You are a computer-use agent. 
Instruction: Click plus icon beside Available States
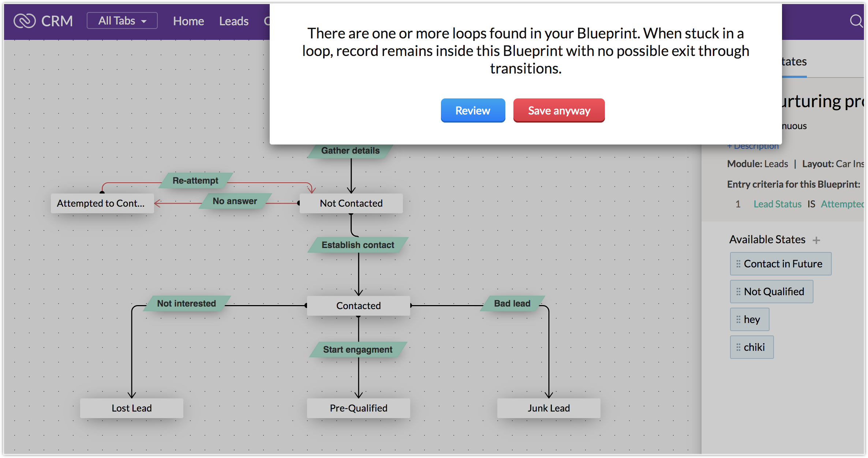click(816, 240)
